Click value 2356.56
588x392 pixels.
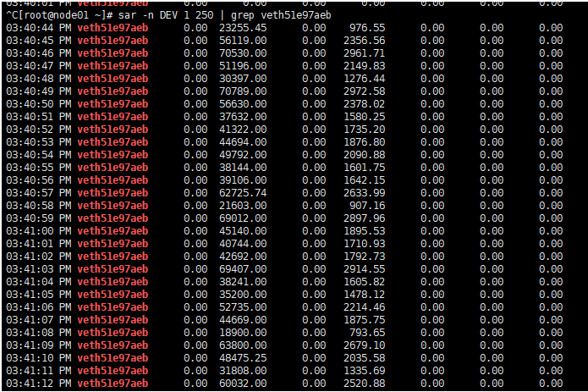[x=365, y=41]
